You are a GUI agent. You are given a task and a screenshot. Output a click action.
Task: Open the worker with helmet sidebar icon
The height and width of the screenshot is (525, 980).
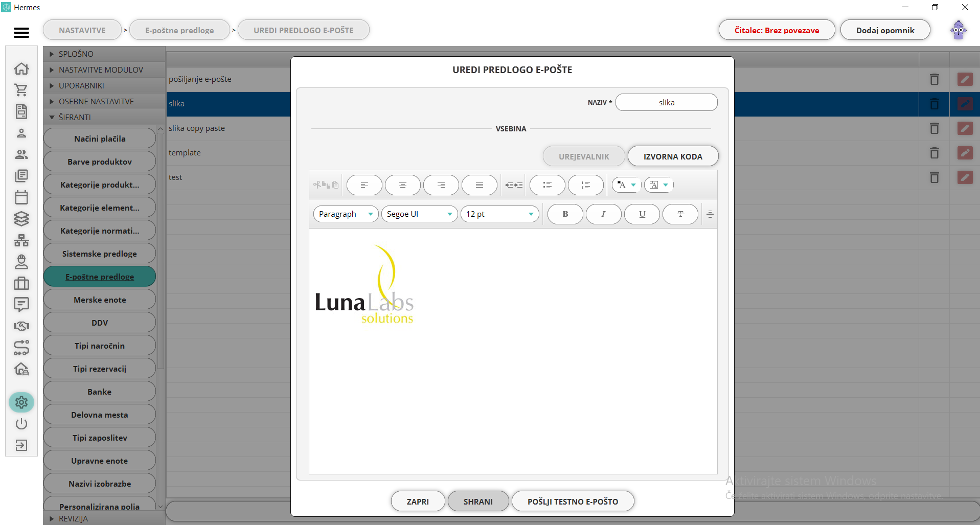coord(21,262)
